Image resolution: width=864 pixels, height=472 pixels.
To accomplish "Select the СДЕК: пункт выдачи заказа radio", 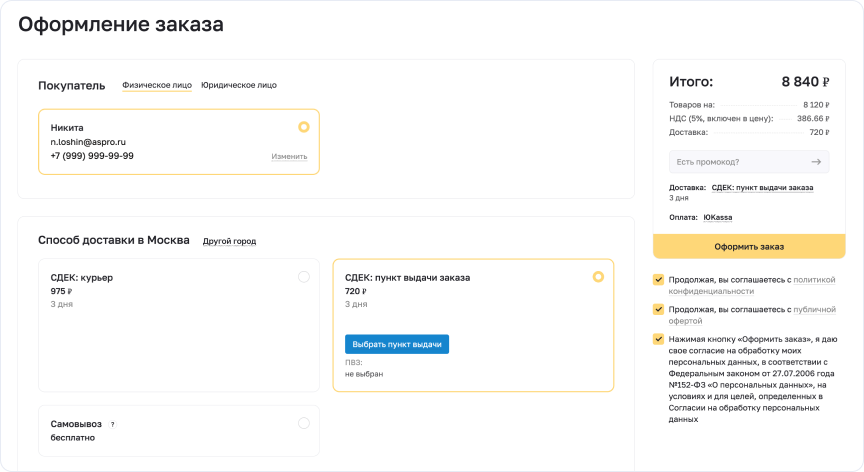I will click(x=598, y=277).
